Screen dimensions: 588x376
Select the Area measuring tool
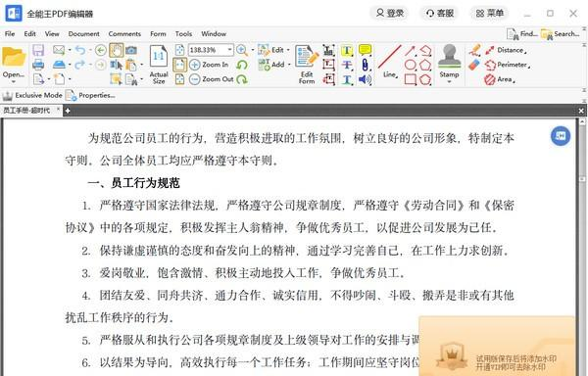pyautogui.click(x=500, y=79)
